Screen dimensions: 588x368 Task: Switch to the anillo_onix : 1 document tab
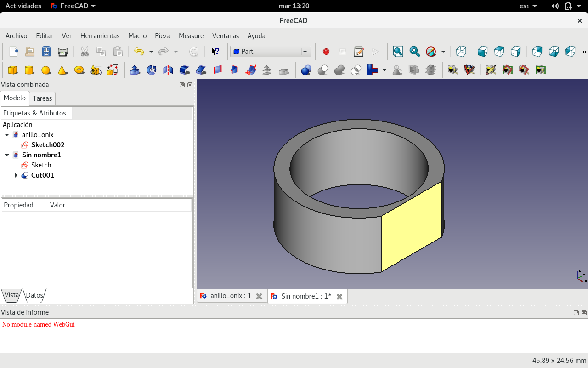[231, 296]
